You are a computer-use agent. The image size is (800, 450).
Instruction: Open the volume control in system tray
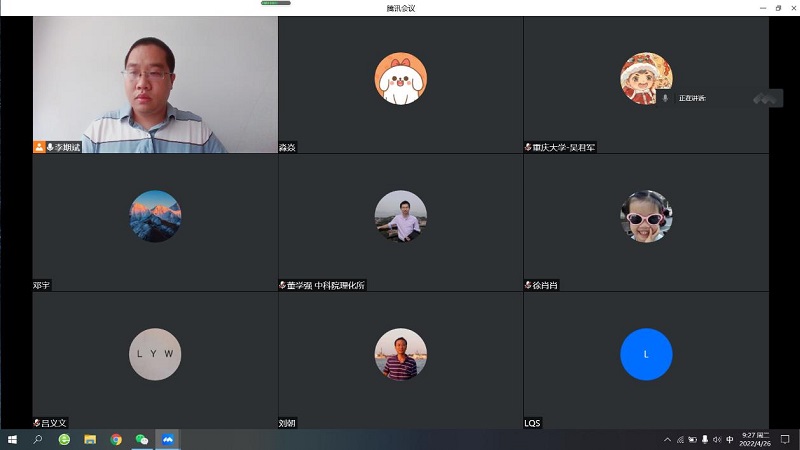point(717,439)
